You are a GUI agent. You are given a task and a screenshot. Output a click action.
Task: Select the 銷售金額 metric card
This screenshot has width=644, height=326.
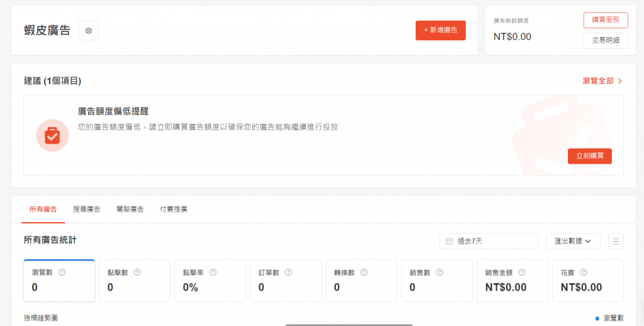pos(513,280)
